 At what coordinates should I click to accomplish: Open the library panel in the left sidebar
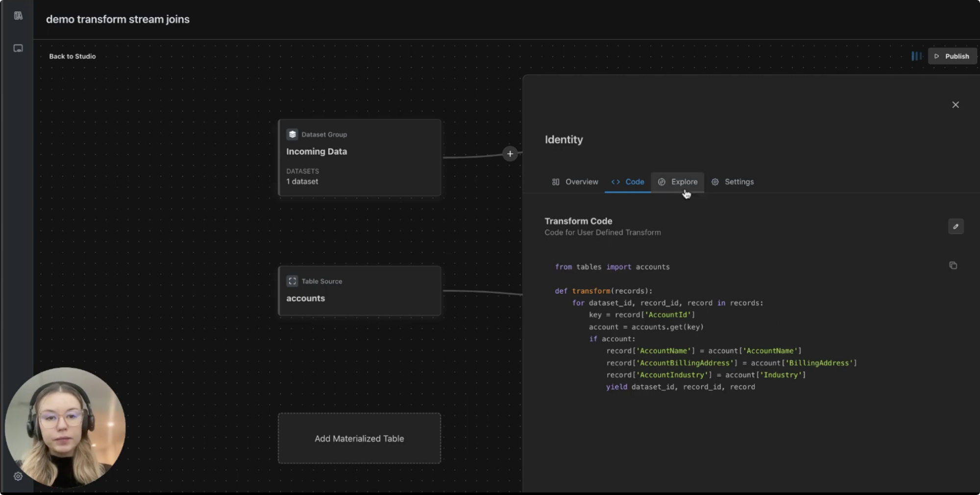18,15
